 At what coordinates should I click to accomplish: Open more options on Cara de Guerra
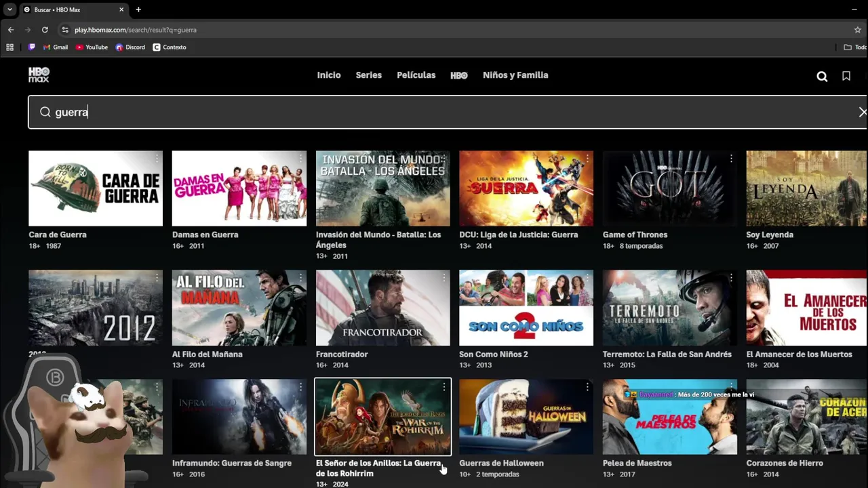tap(157, 159)
